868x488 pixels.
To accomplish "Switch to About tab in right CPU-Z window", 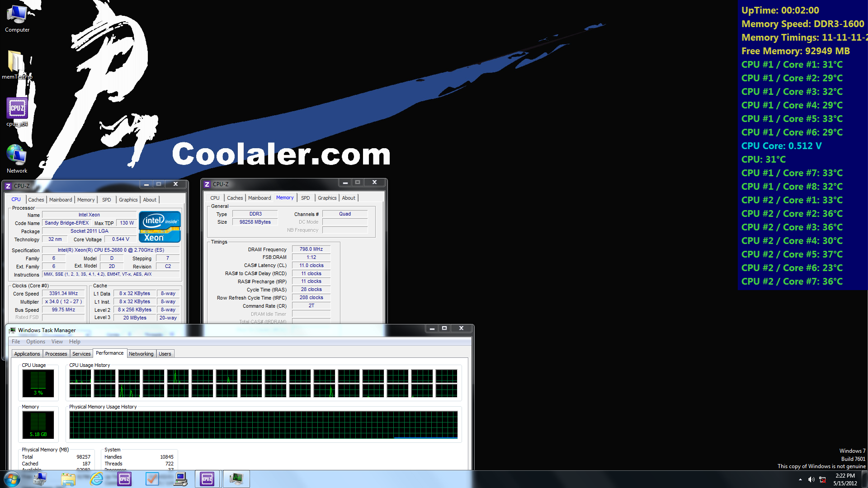I will click(349, 198).
